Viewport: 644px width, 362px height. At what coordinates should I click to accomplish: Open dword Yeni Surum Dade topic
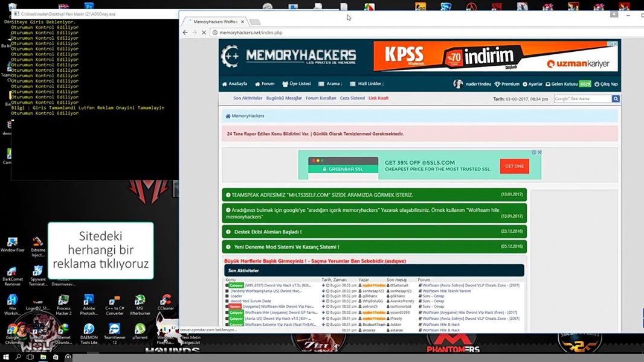coord(251,301)
